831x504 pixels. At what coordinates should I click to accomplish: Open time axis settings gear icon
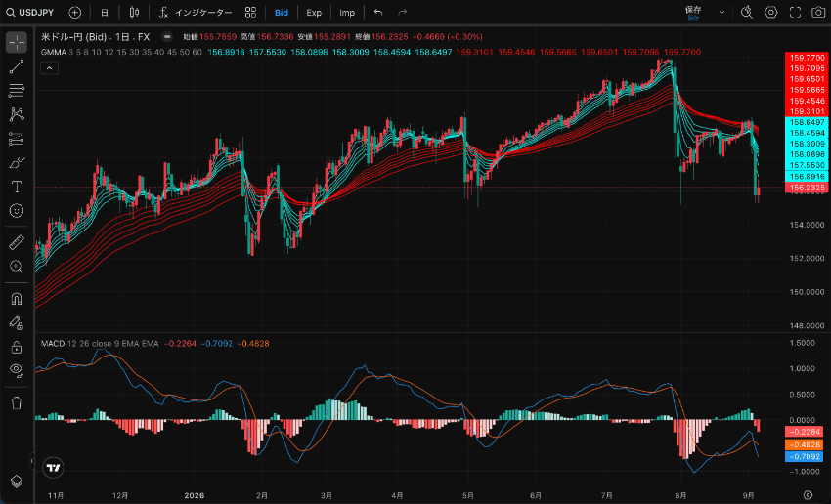[x=808, y=495]
